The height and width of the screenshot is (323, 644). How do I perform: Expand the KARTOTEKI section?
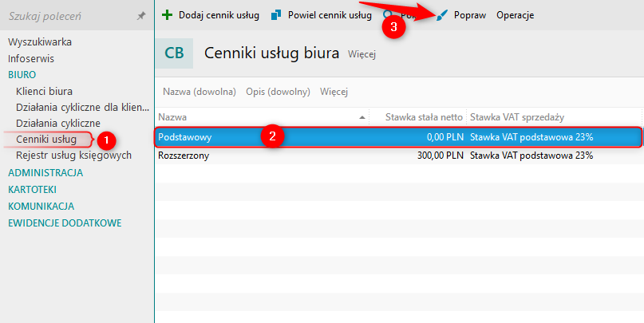click(x=33, y=190)
